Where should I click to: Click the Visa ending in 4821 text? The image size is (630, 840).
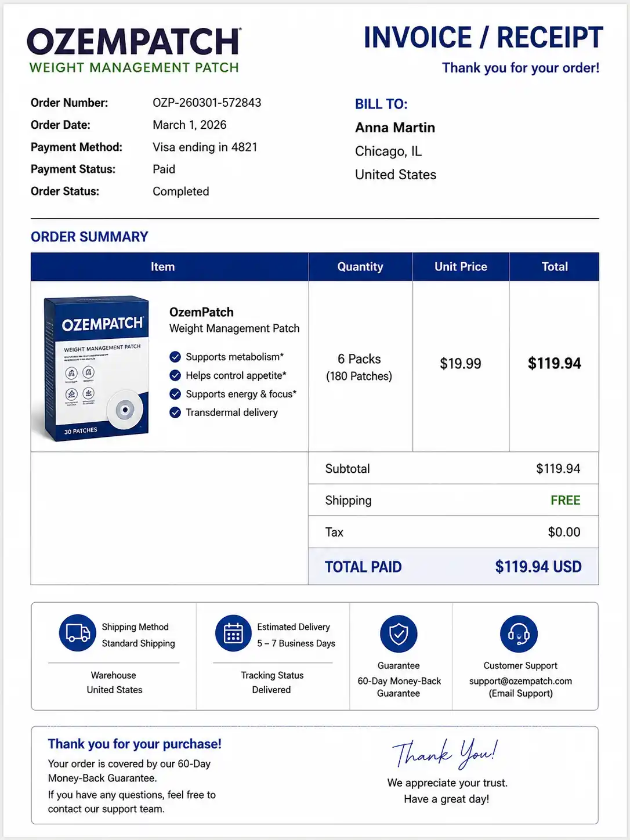(x=205, y=147)
